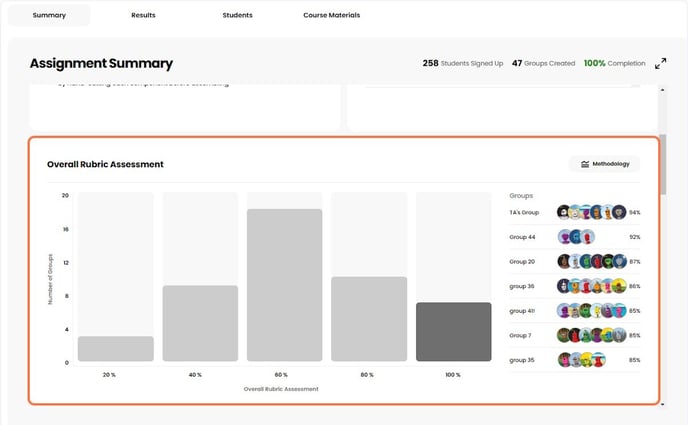Viewport: 688px width, 425px height.
Task: Switch to the Summary tab
Action: tap(49, 15)
